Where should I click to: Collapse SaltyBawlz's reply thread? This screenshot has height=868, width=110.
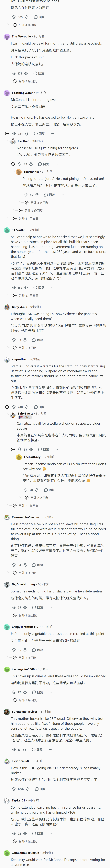pos(13,450)
